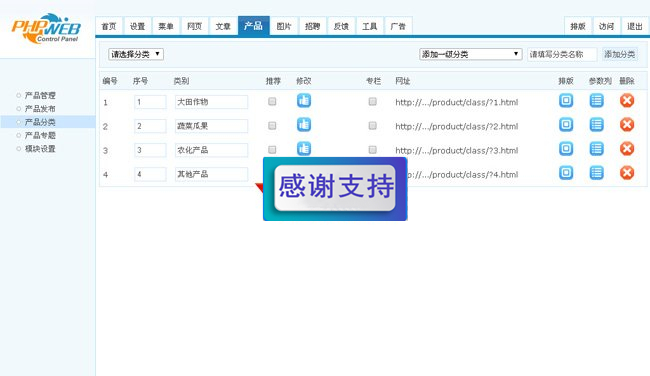This screenshot has height=376, width=650.
Task: Open 排版 layout icon for 大田作物
Action: pyautogui.click(x=566, y=101)
